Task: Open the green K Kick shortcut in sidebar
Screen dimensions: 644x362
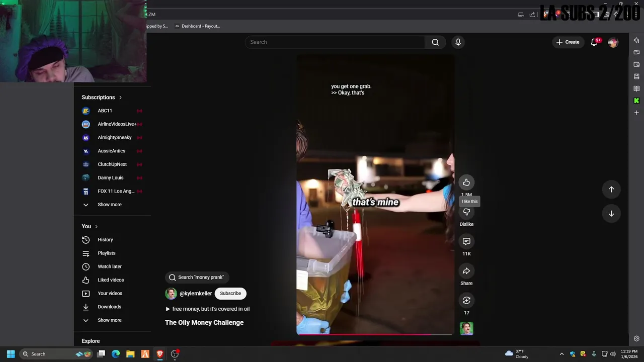Action: (x=636, y=101)
